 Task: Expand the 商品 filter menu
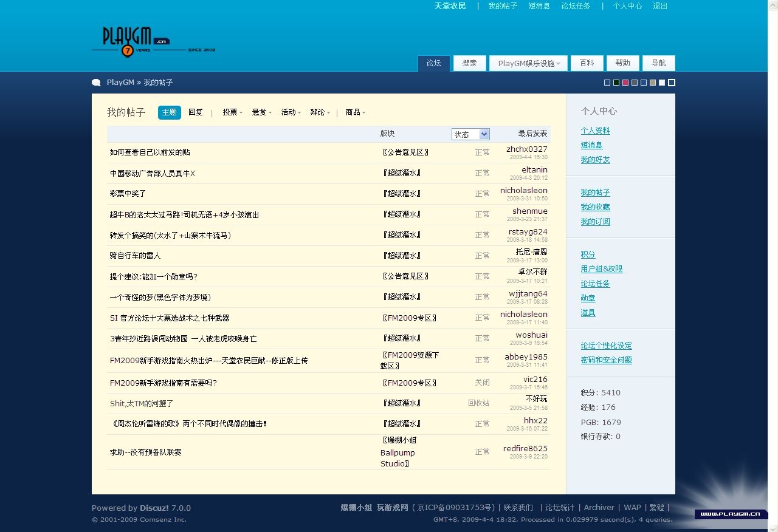click(x=355, y=112)
